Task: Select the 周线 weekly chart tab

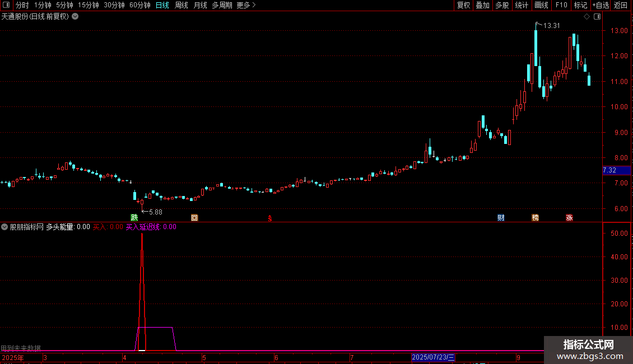Action: coord(181,5)
